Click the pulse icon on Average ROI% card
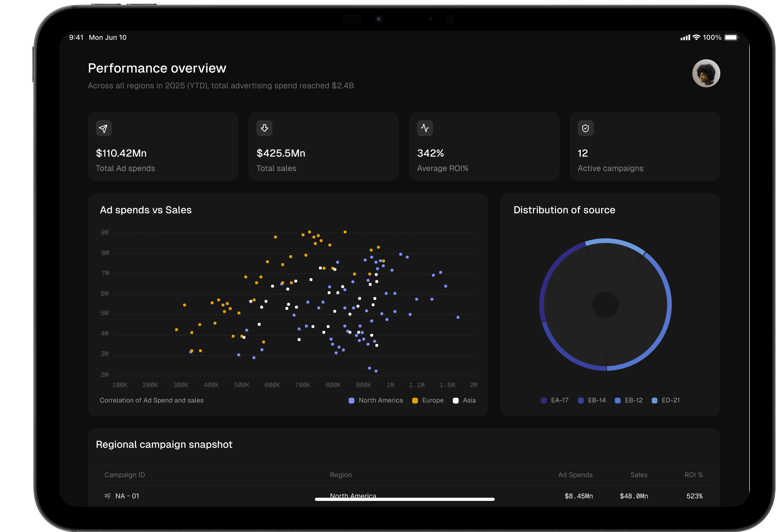This screenshot has height=532, width=777. pyautogui.click(x=425, y=128)
